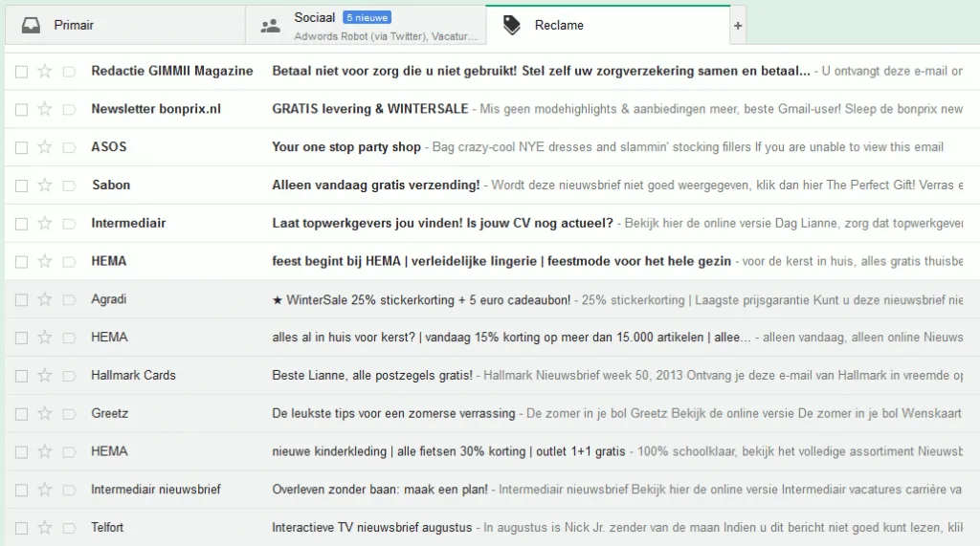Screen dimensions: 980x546
Task: Open 'WinterSale 25% stickerkorting' email
Action: pyautogui.click(x=421, y=300)
